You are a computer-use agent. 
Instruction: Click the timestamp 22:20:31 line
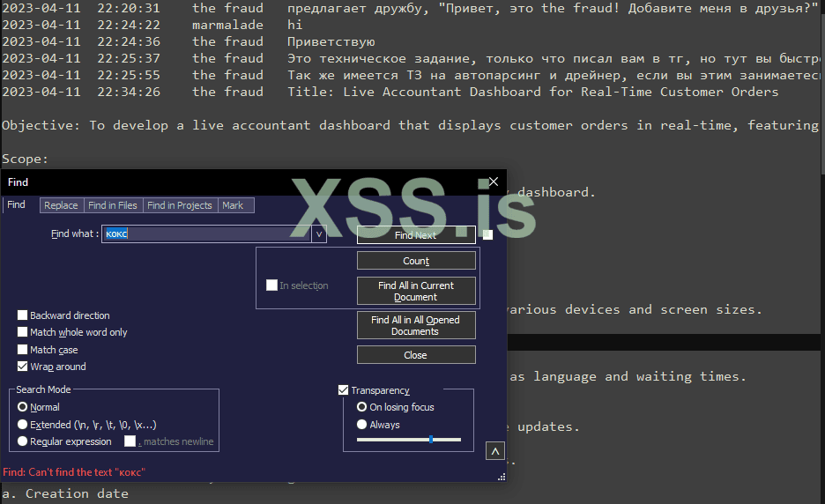pos(411,8)
